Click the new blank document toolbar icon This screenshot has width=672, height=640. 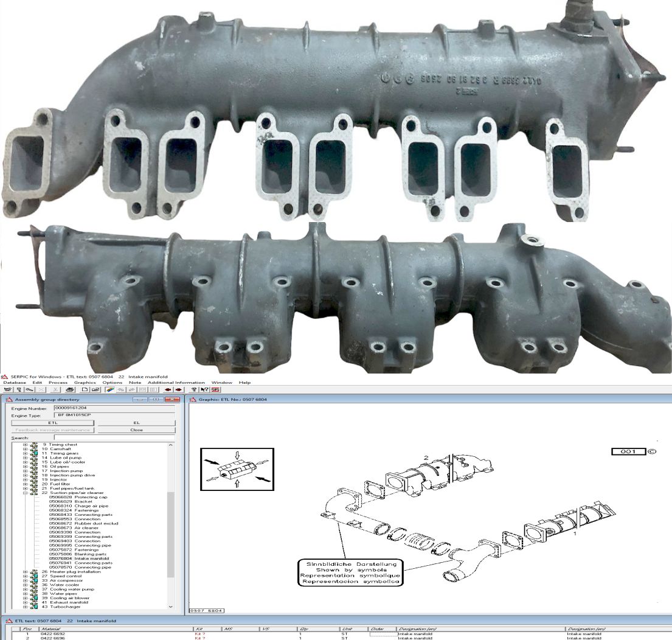(85, 389)
